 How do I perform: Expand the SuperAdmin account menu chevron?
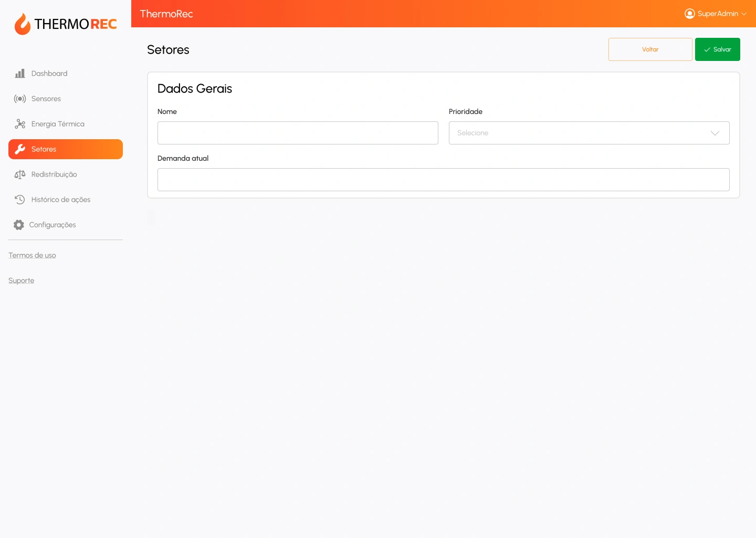click(744, 14)
